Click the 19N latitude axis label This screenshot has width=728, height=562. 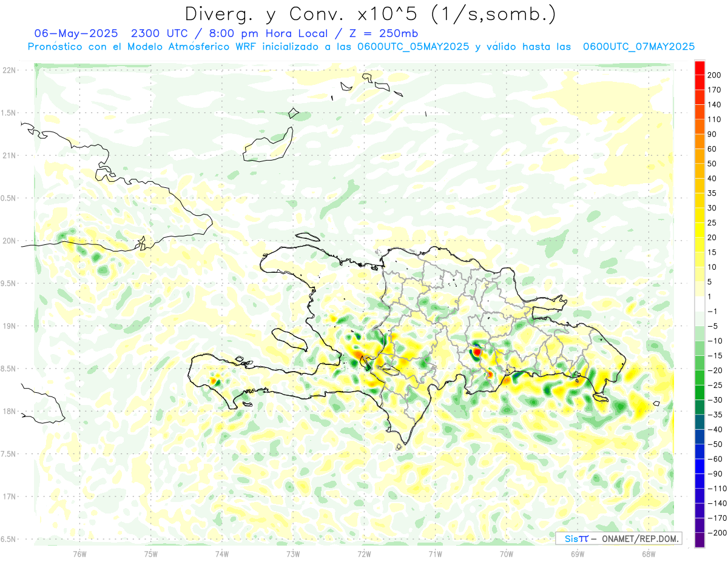tap(10, 326)
